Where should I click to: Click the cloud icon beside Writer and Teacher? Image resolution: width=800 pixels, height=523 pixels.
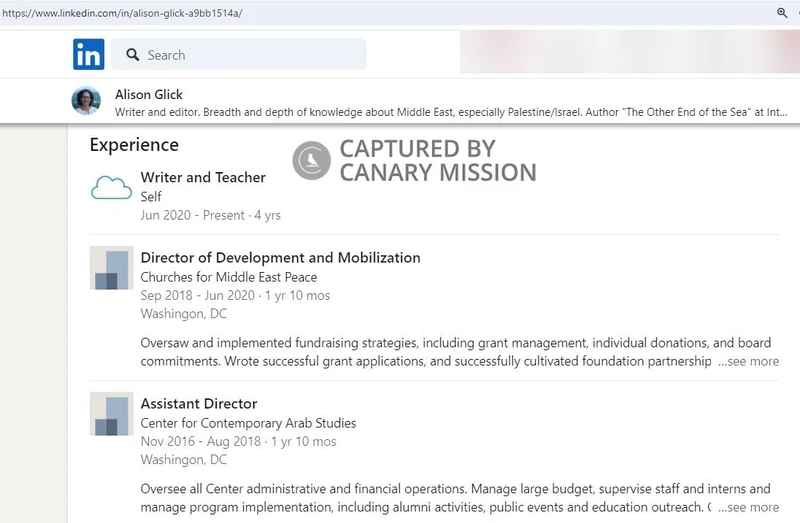point(111,188)
